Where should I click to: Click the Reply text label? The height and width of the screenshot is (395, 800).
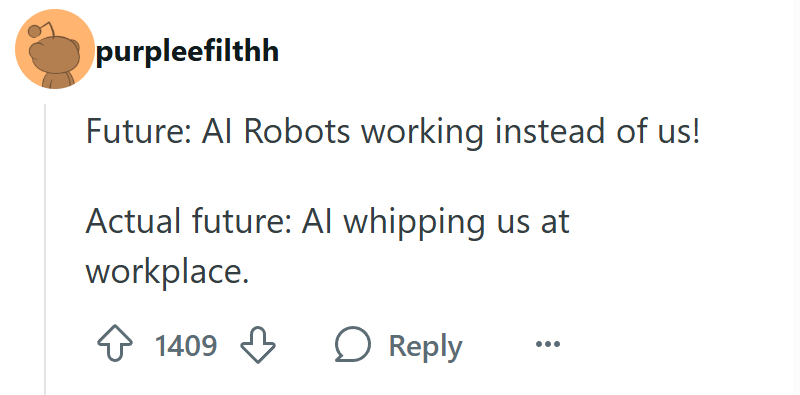(426, 347)
